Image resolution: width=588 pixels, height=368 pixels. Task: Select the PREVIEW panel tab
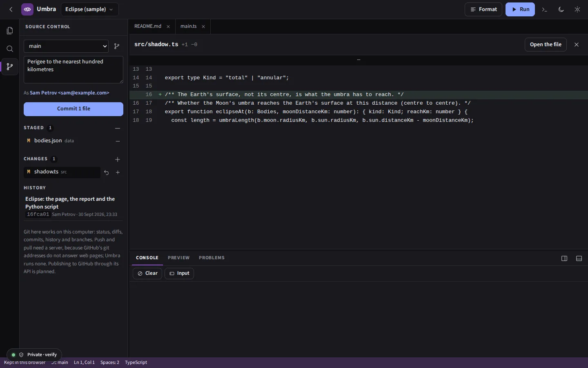tap(178, 258)
